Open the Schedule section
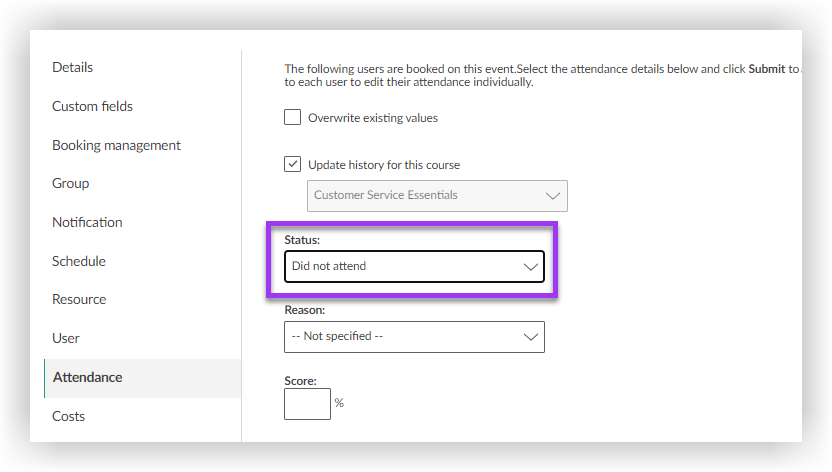This screenshot has height=472, width=832. click(79, 261)
